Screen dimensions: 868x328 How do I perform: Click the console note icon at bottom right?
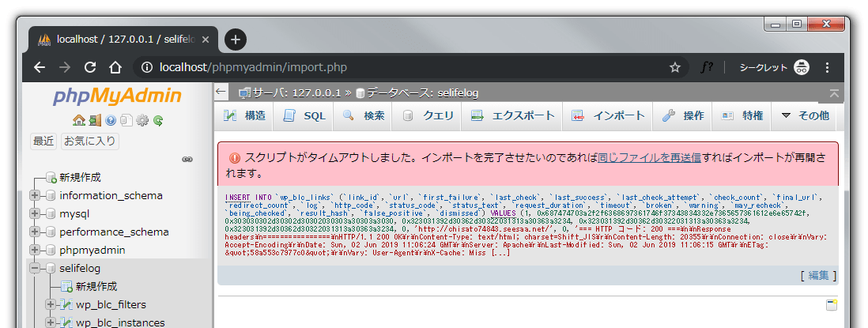pos(831,305)
